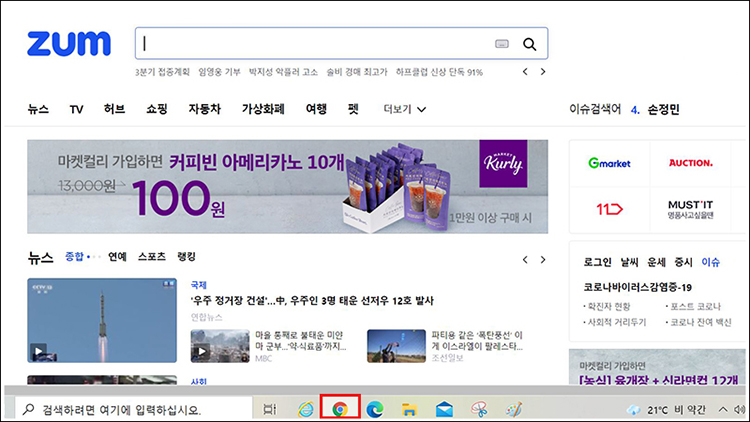Open Snipping Tool from taskbar
This screenshot has width=750, height=422.
479,410
